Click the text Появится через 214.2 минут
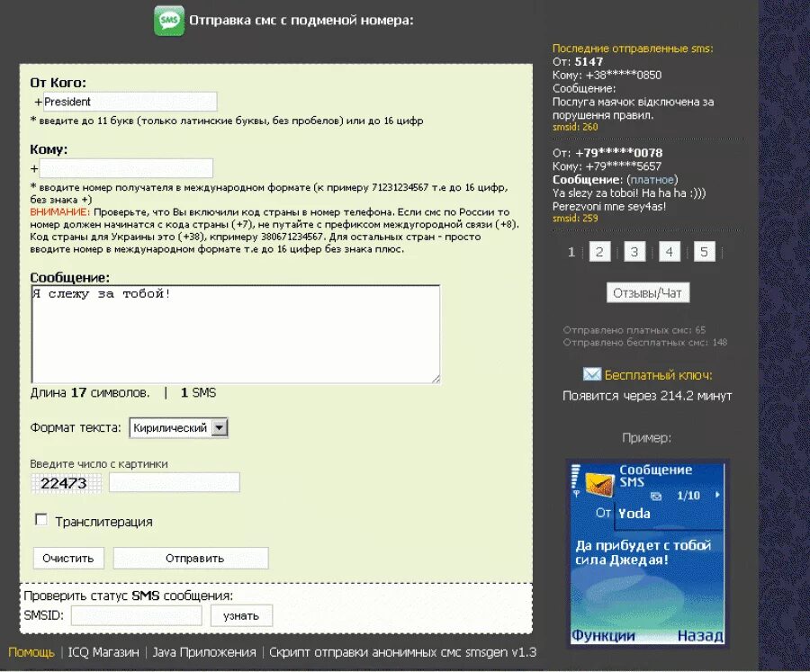 click(x=647, y=396)
